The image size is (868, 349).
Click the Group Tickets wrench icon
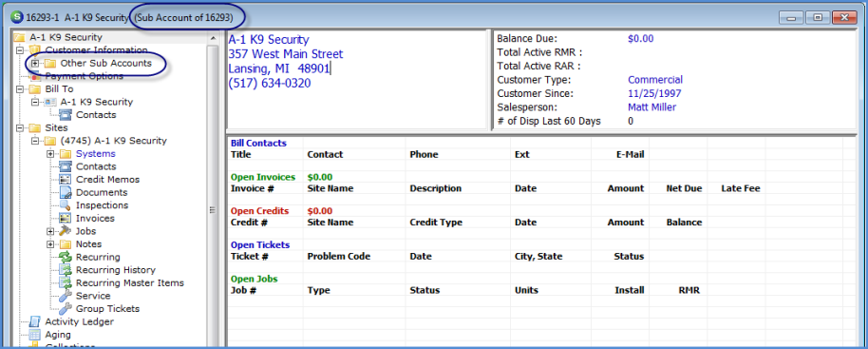[x=66, y=308]
